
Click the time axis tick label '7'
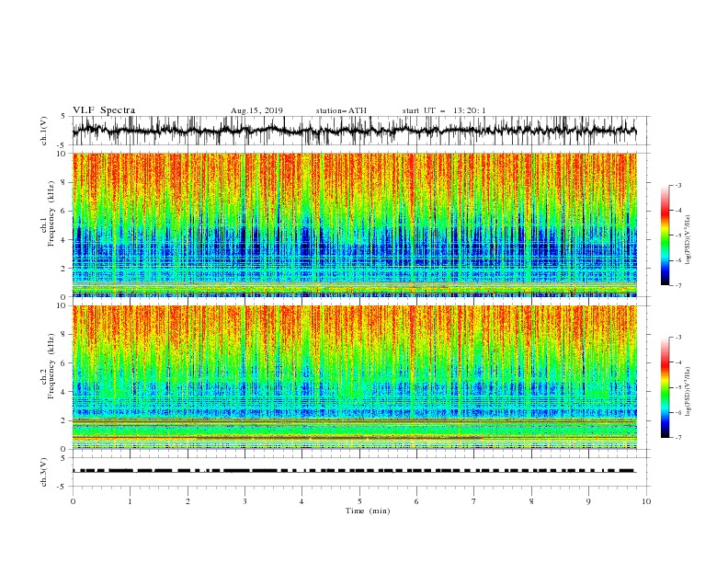click(x=474, y=501)
